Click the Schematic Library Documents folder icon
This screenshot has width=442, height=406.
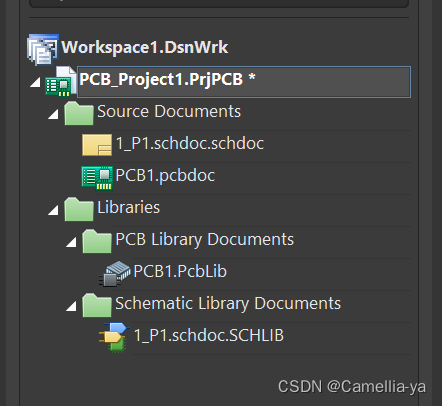(97, 305)
